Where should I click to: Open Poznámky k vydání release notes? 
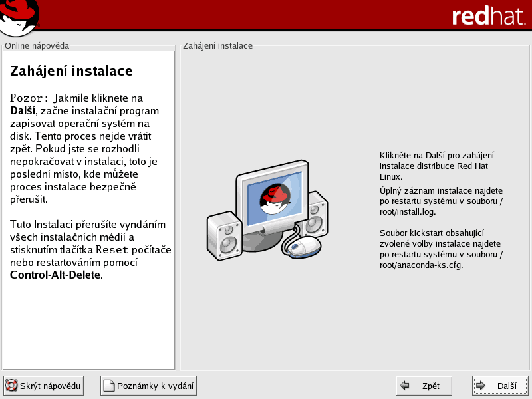click(148, 386)
